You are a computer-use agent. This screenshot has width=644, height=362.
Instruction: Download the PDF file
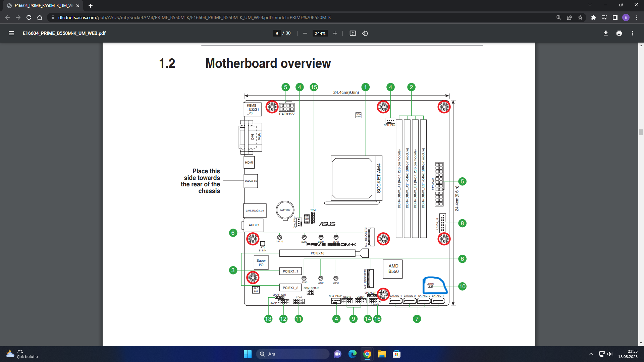(x=606, y=33)
